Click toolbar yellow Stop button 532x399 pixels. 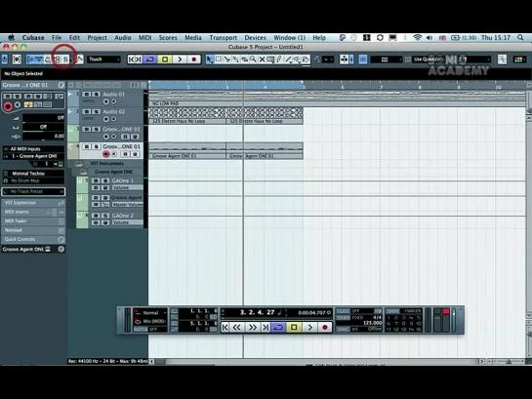(165, 60)
